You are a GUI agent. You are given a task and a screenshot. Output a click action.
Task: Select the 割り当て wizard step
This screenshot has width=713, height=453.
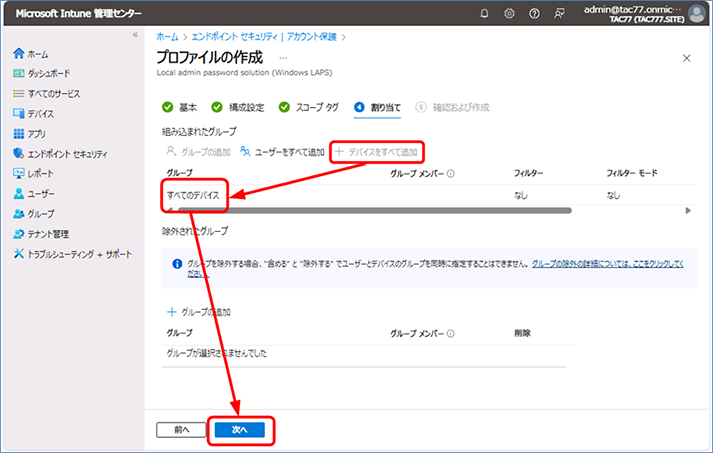click(x=377, y=107)
